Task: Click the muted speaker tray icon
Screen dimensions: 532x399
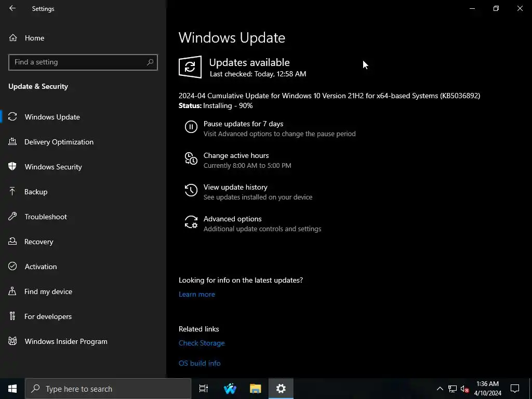Action: [x=465, y=389]
